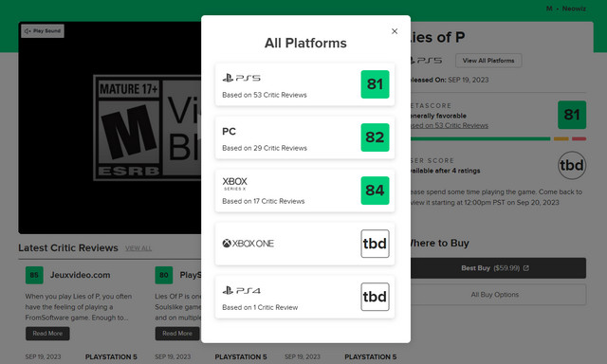Select the PS5 platform row
Screen dimensions: 607x364
(x=304, y=84)
